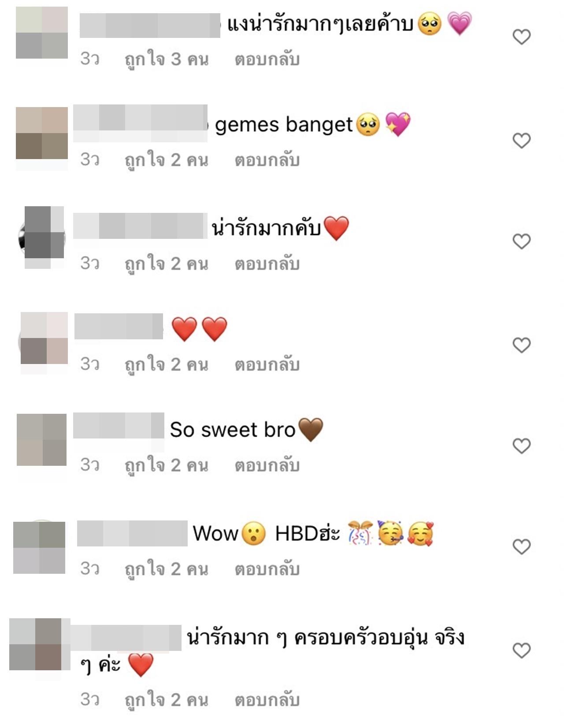This screenshot has width=564, height=728.
Task: Like the 'น่ารักมากคับ' comment
Action: pos(521,241)
